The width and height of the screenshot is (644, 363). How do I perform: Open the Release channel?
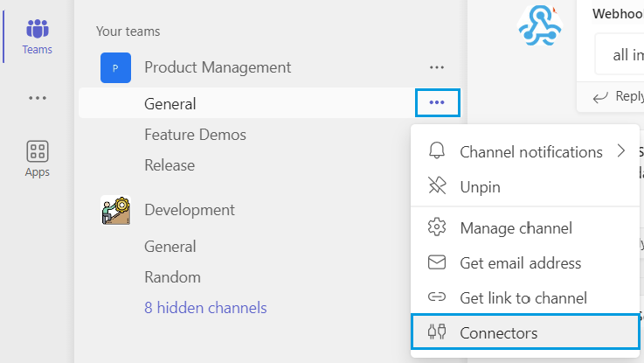pyautogui.click(x=170, y=165)
